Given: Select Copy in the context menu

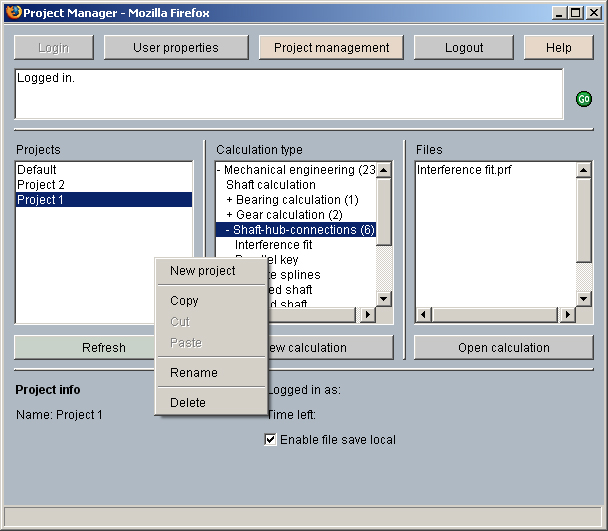Looking at the screenshot, I should (184, 301).
